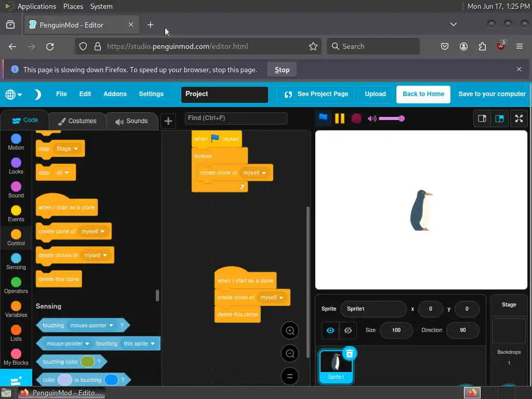Select the Sound block category

click(16, 190)
